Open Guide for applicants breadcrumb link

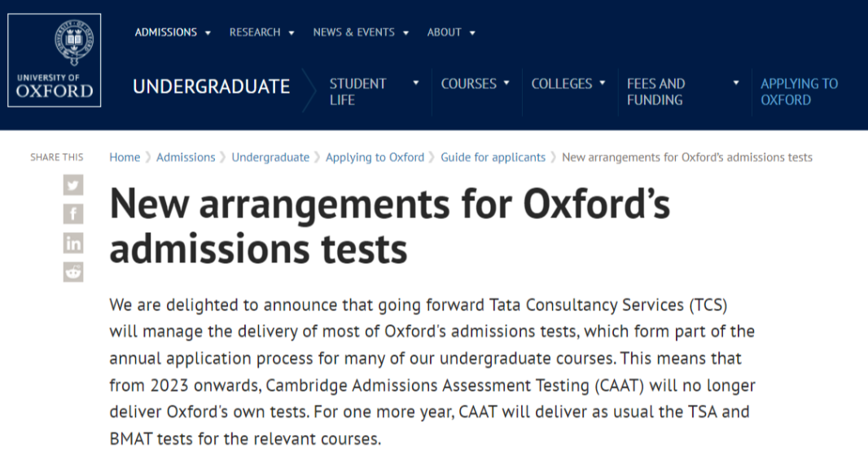(493, 157)
